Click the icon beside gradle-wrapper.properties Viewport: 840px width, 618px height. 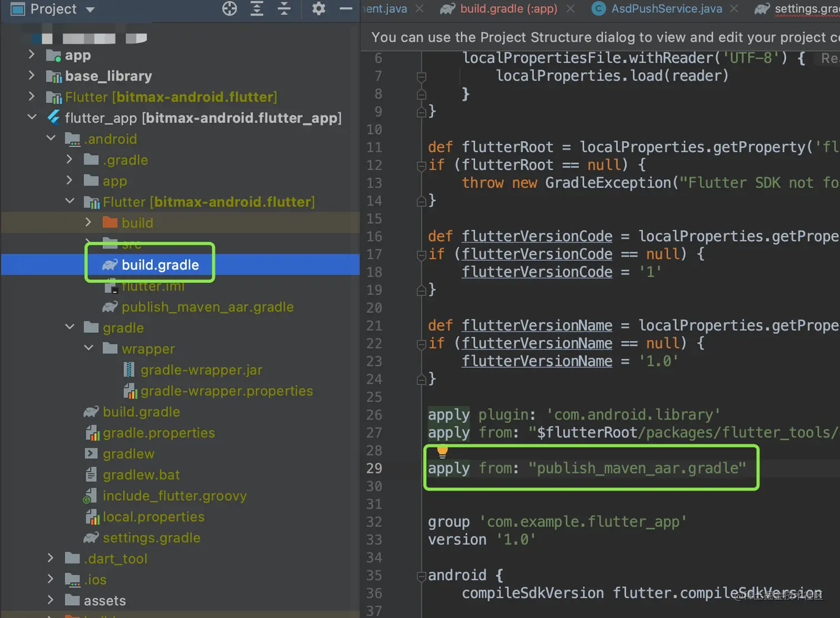tap(130, 391)
